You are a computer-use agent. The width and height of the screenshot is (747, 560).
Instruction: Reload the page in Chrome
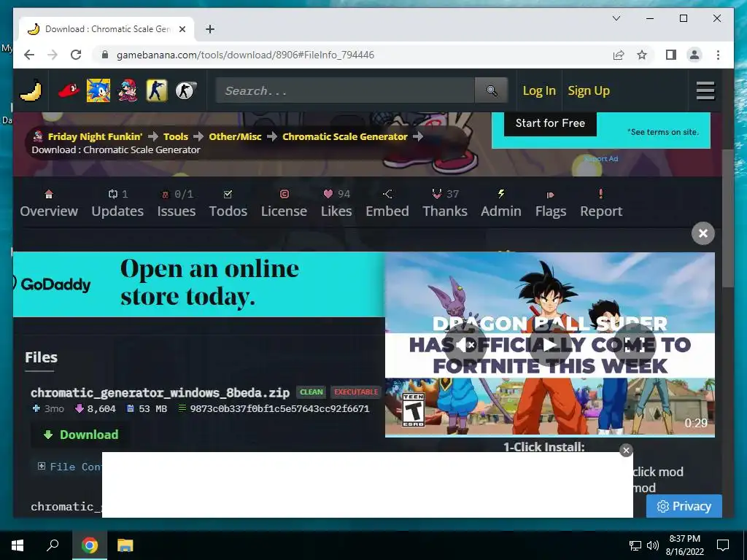click(x=76, y=55)
